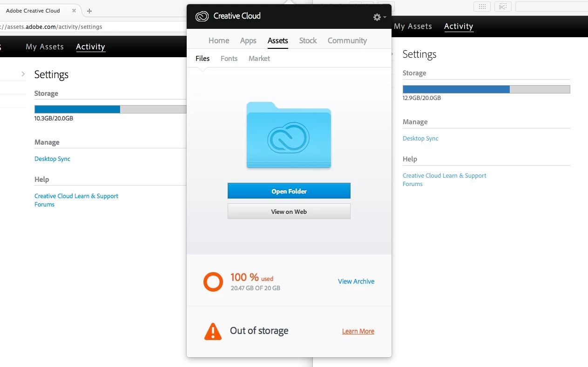This screenshot has width=588, height=367.
Task: Click the 10.3GB/20.0GB storage text
Action: coord(54,119)
